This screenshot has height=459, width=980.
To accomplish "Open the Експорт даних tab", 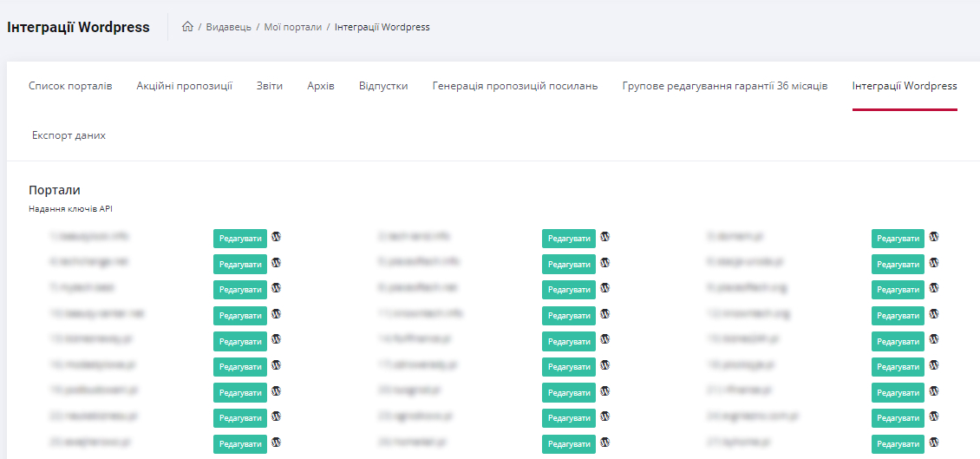I will (x=69, y=135).
